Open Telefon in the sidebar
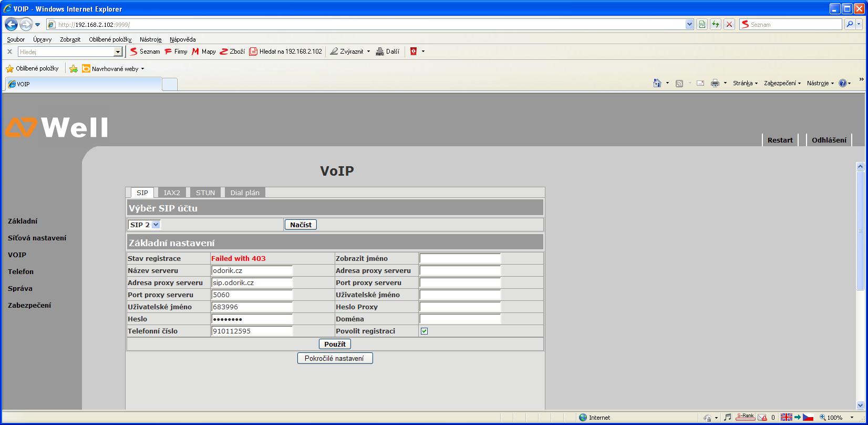Viewport: 868px width, 425px height. point(20,271)
